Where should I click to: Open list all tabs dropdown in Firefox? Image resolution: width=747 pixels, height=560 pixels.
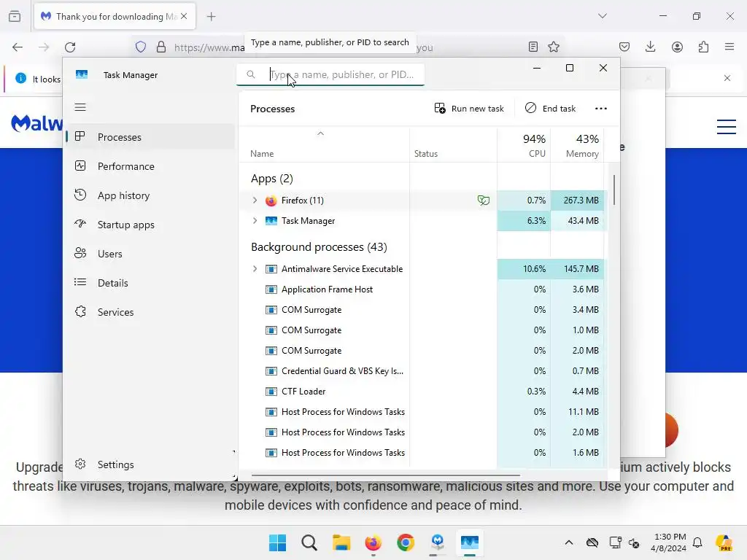coord(602,16)
